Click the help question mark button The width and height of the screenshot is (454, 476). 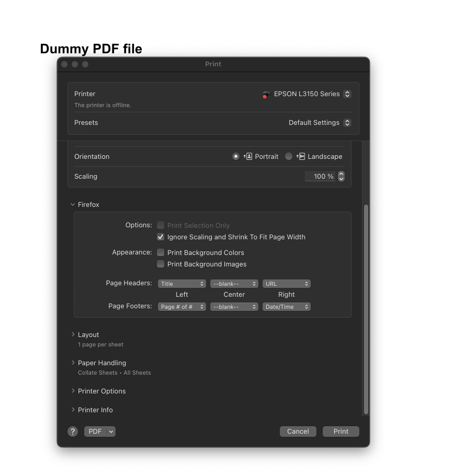click(x=73, y=431)
